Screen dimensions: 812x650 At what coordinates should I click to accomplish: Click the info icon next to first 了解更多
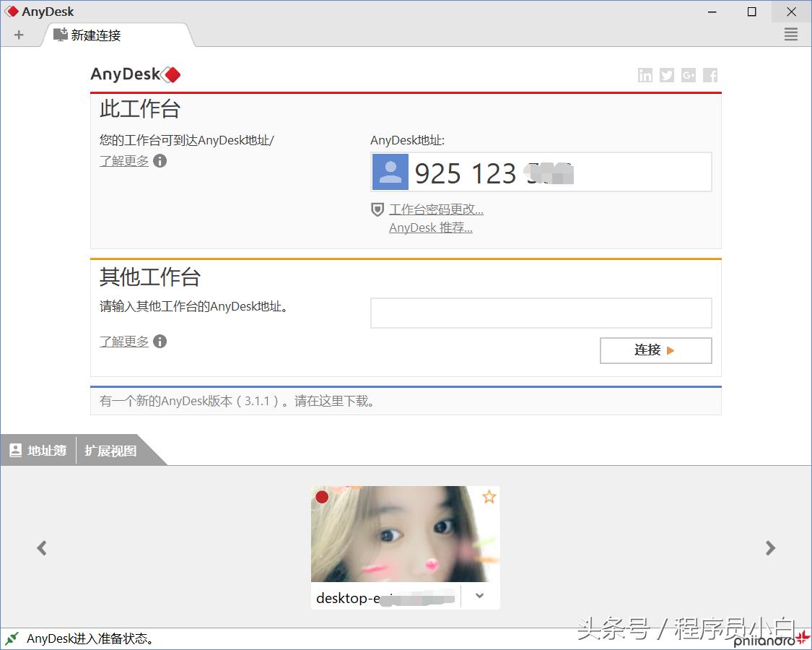coord(160,160)
